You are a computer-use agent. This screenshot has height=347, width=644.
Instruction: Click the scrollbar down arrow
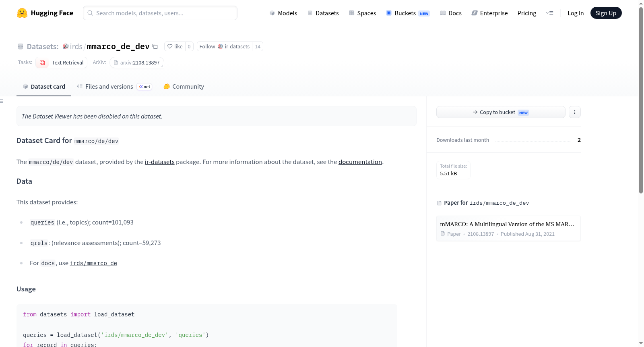641,343
